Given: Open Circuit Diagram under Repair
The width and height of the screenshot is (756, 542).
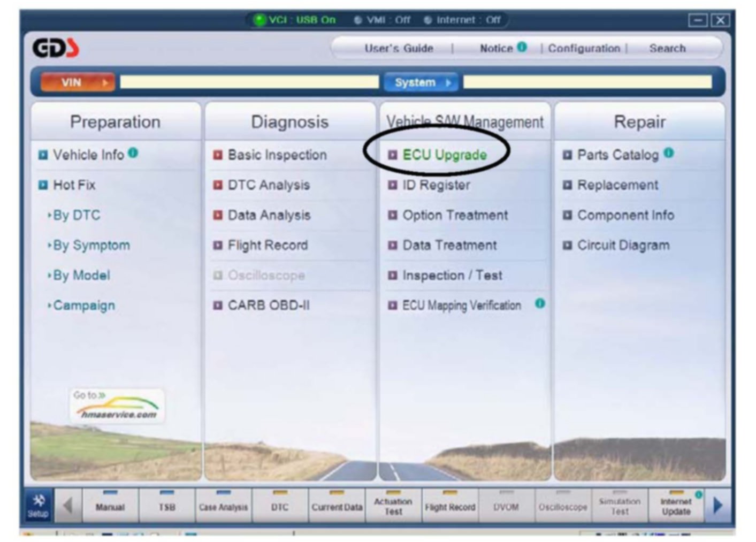Looking at the screenshot, I should point(623,246).
